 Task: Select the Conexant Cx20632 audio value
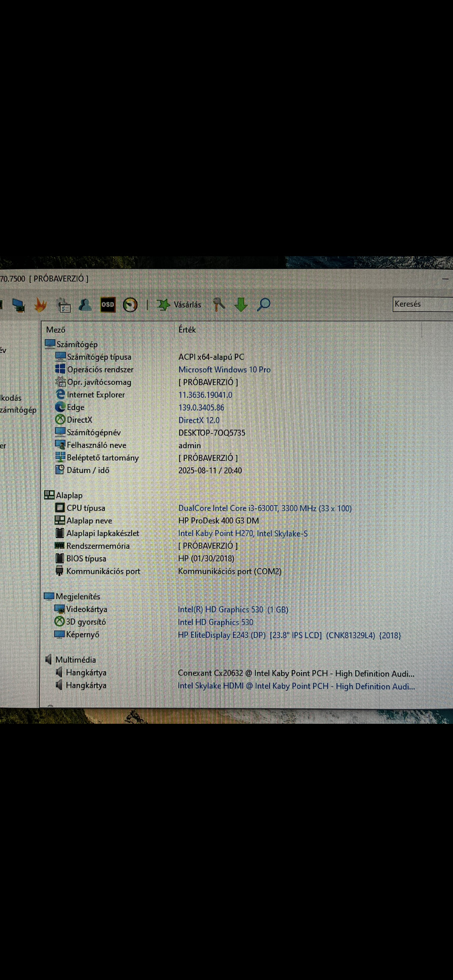(x=296, y=673)
